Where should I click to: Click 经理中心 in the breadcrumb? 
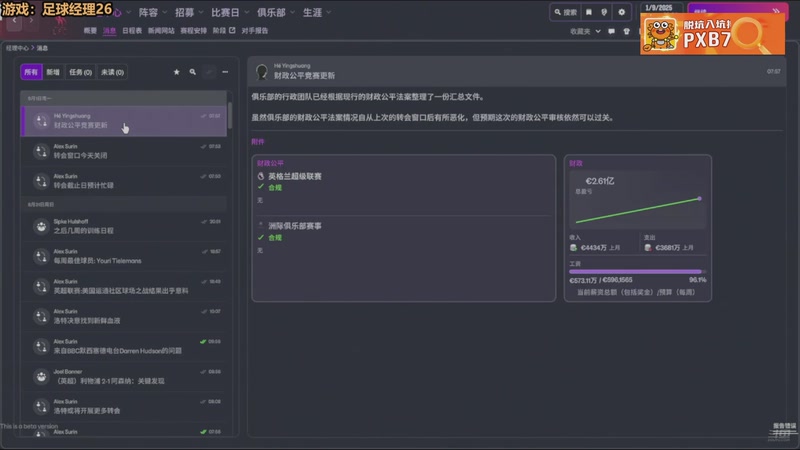17,48
